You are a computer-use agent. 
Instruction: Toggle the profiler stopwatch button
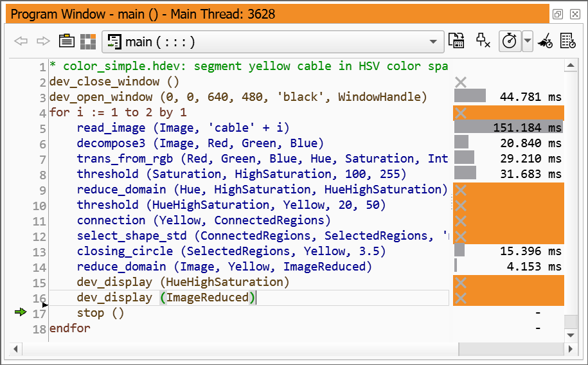[x=510, y=42]
